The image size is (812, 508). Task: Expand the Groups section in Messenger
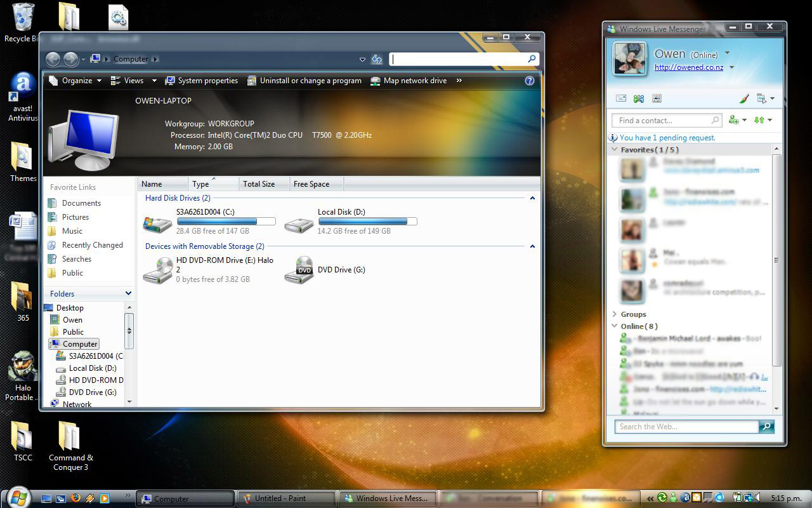(614, 314)
